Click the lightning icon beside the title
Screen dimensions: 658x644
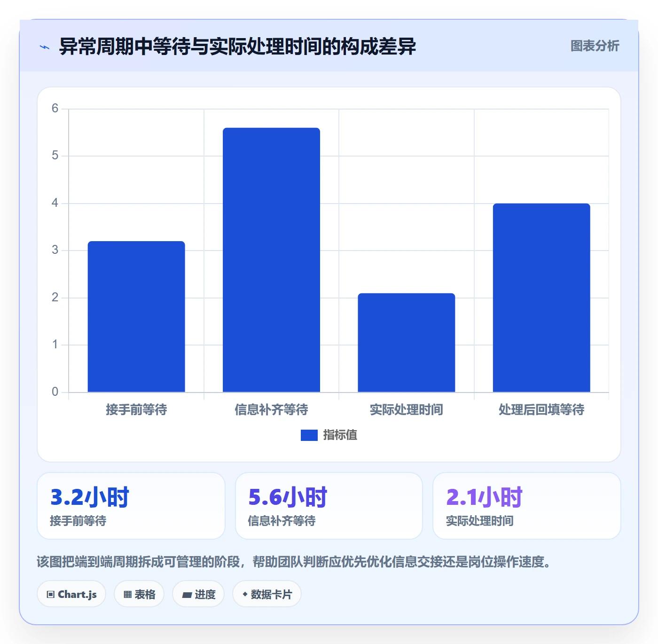pyautogui.click(x=45, y=47)
